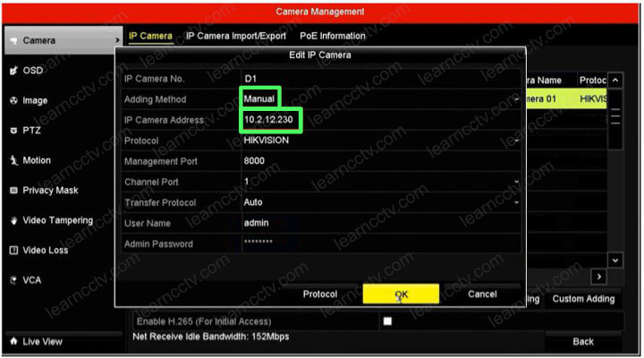Open the PTZ icon in sidebar
644x358 pixels.
coord(13,131)
